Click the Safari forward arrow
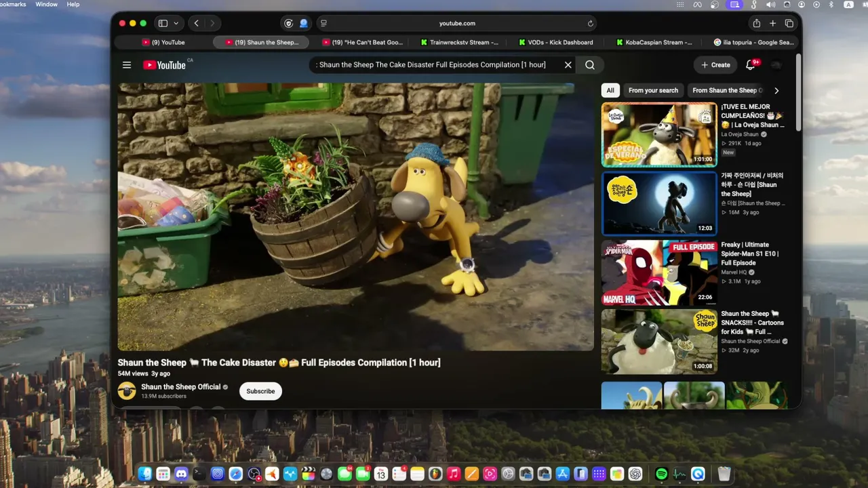The width and height of the screenshot is (868, 488). click(x=212, y=23)
